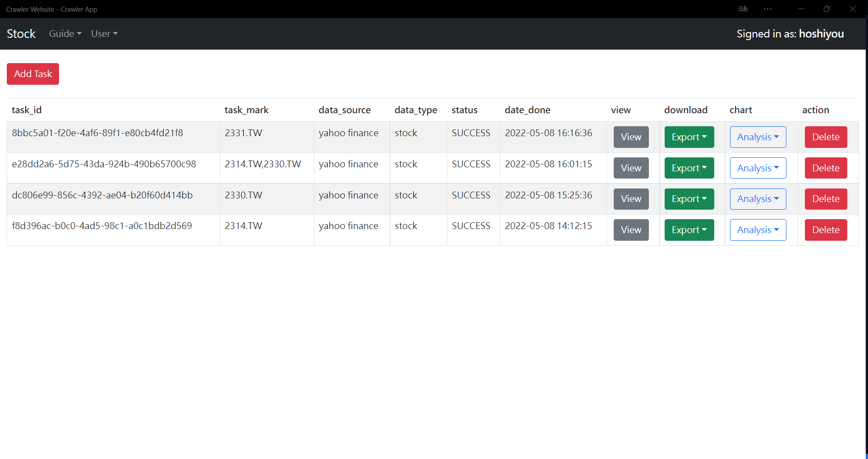The image size is (868, 459).
Task: Click the task_id column header
Action: click(x=26, y=110)
